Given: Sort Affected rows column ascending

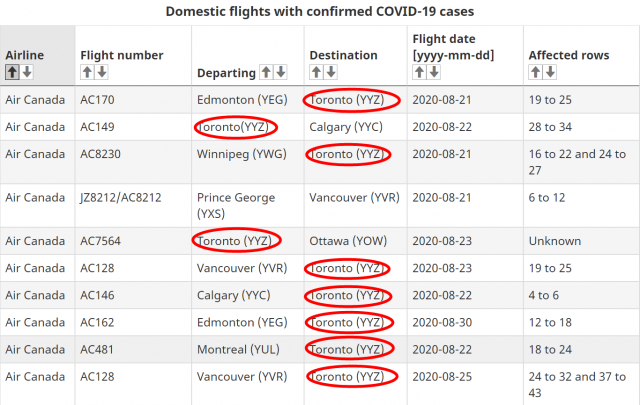Looking at the screenshot, I should [535, 72].
